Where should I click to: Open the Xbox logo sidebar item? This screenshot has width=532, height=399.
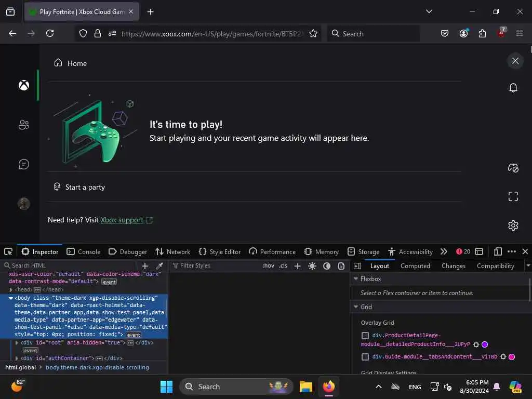(x=24, y=85)
